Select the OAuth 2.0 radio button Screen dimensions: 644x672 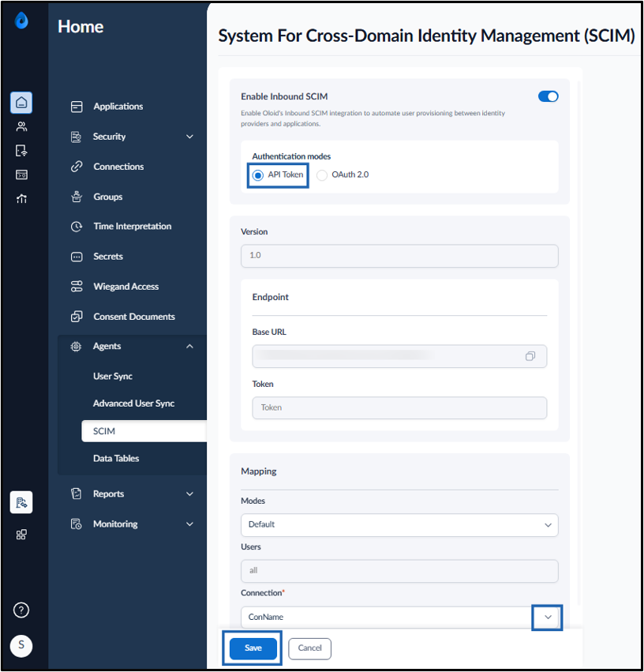click(322, 175)
